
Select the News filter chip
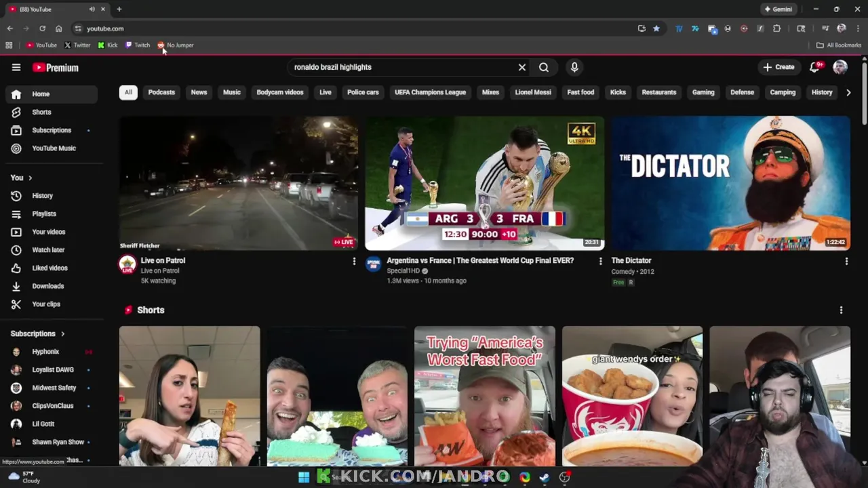pyautogui.click(x=199, y=92)
